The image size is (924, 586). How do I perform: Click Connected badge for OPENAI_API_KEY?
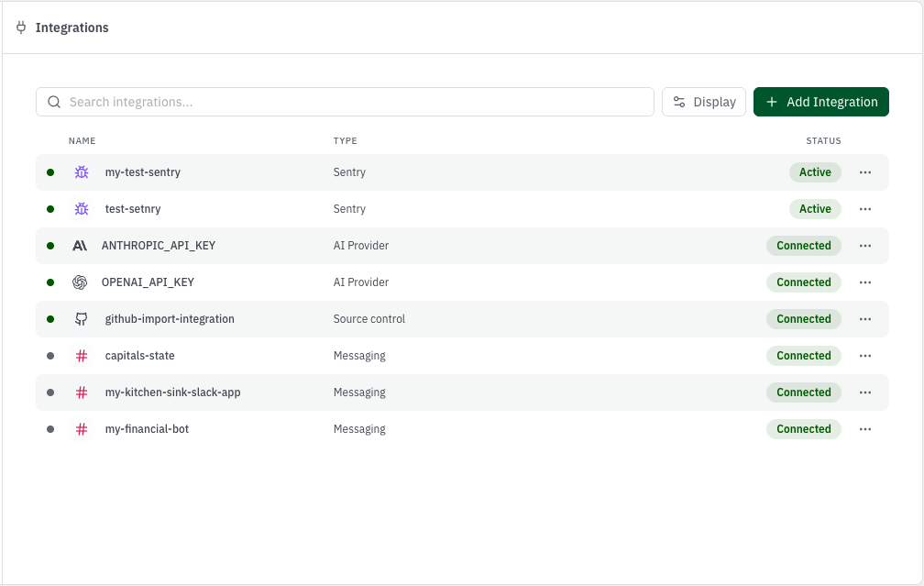pos(804,282)
